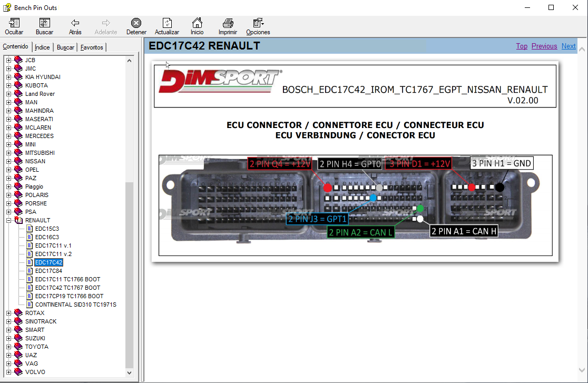
Task: Open the Opciones toolbar icon
Action: coord(258,23)
